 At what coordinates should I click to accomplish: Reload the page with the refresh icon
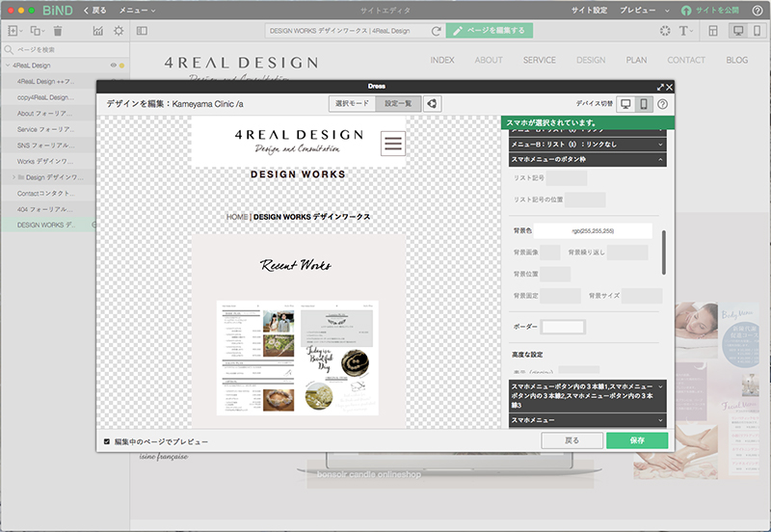coord(437,31)
